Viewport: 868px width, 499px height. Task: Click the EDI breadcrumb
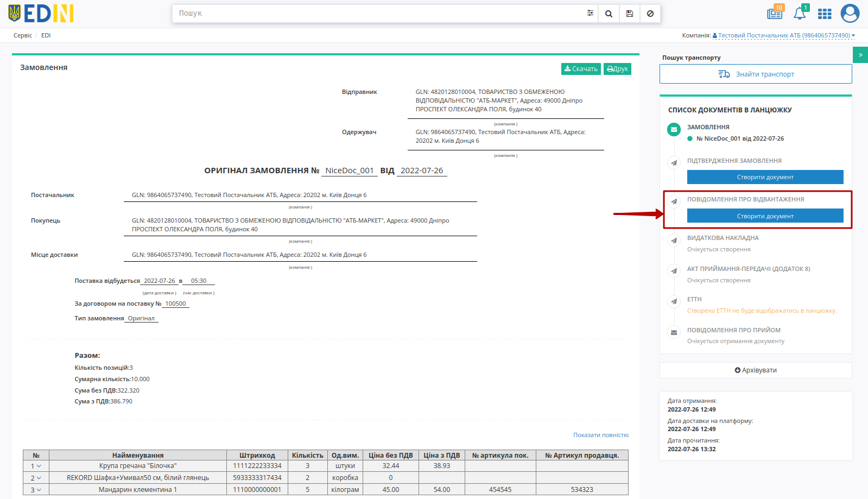[46, 35]
